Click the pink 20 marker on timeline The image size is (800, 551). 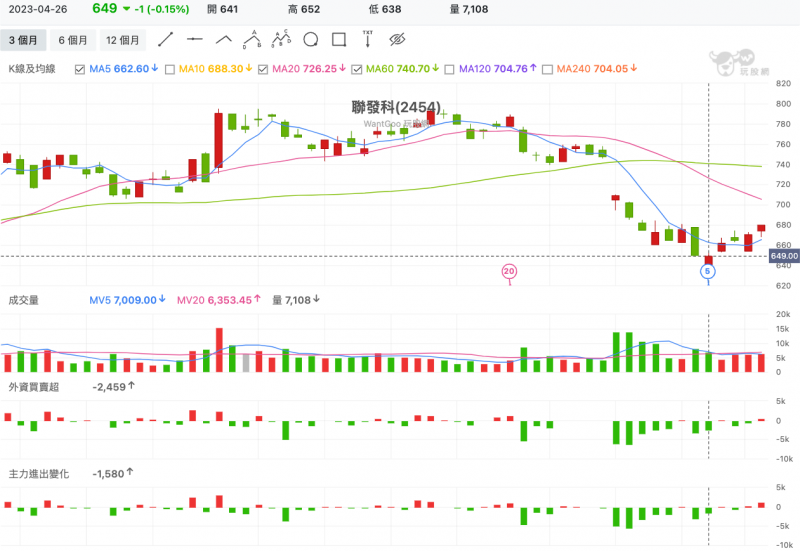(509, 271)
